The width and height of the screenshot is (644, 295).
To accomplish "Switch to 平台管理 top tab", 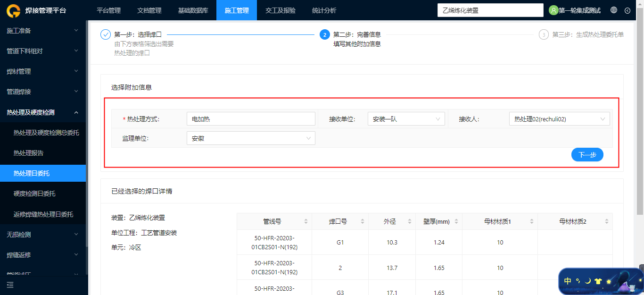I will [x=108, y=10].
